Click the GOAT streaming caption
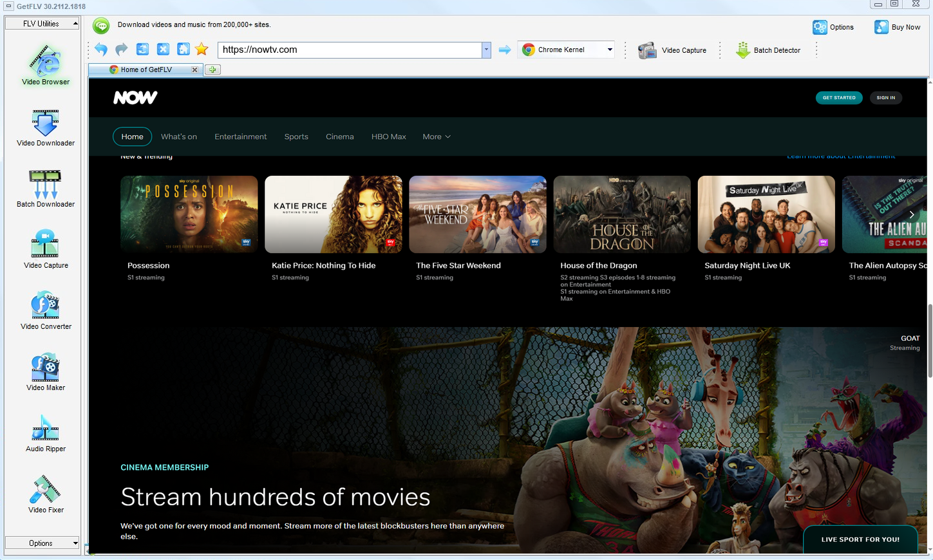This screenshot has width=933, height=560. (905, 342)
